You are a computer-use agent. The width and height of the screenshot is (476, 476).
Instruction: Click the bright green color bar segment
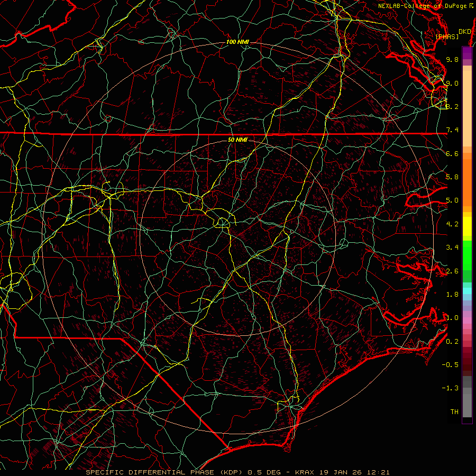tap(467, 255)
